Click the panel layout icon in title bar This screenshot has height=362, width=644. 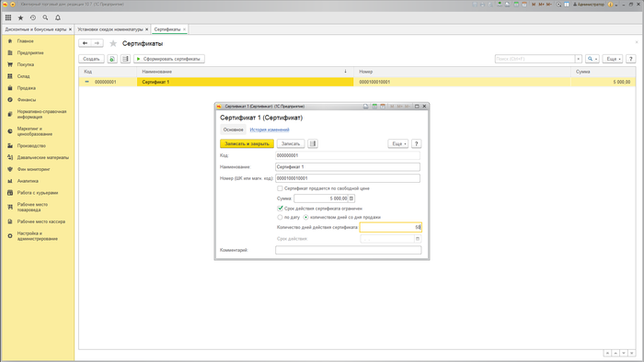(x=567, y=4)
